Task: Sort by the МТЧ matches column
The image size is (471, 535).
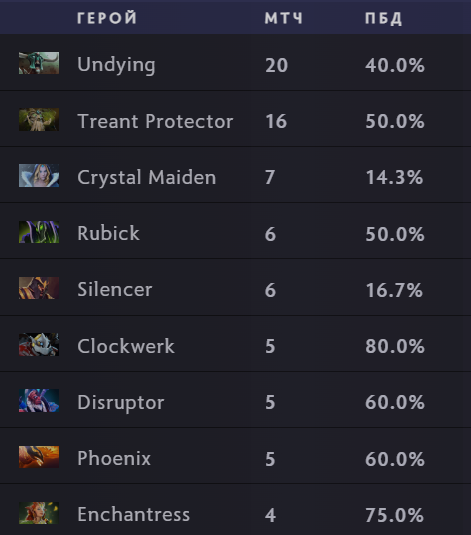Action: (284, 18)
